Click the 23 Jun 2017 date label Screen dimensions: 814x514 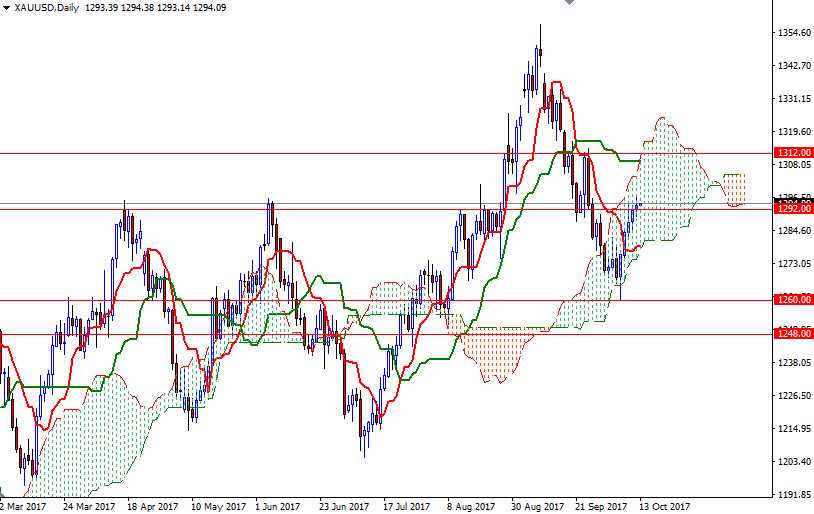click(x=344, y=506)
